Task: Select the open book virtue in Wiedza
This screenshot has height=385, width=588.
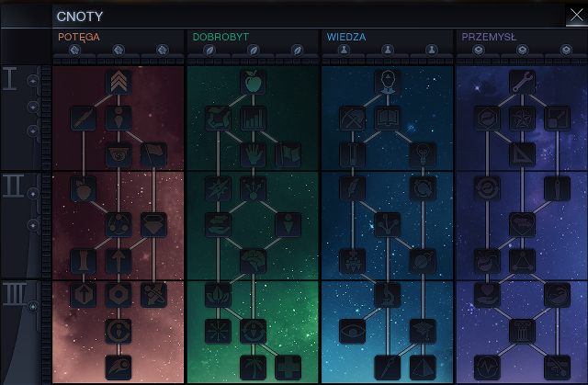Action: 387,118
